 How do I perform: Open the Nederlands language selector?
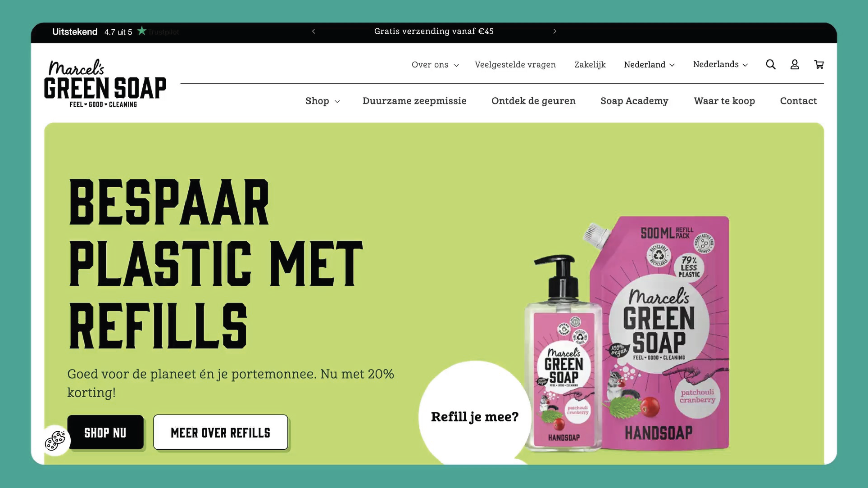point(720,64)
